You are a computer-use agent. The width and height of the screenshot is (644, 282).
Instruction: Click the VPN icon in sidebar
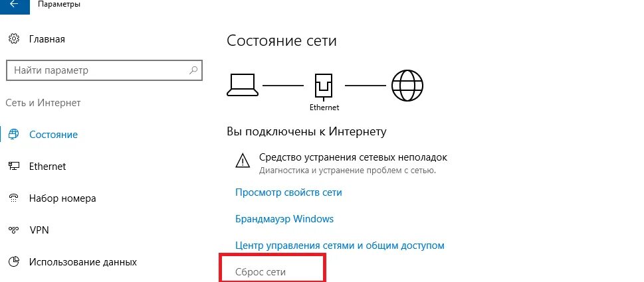[x=14, y=230]
